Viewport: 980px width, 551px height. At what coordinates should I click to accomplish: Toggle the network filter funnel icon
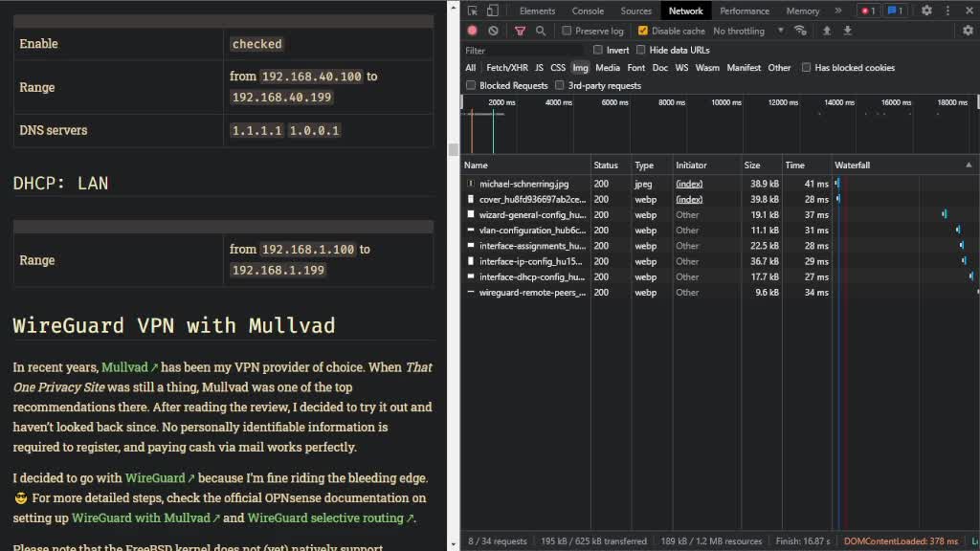520,31
